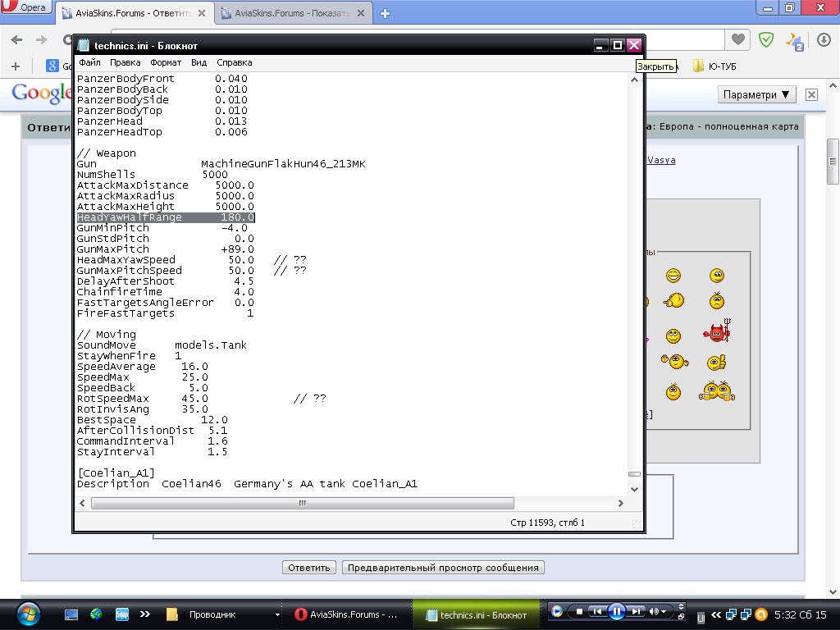Viewport: 840px width, 630px height.
Task: Skip to previous track in media toolbar
Action: pos(598,611)
